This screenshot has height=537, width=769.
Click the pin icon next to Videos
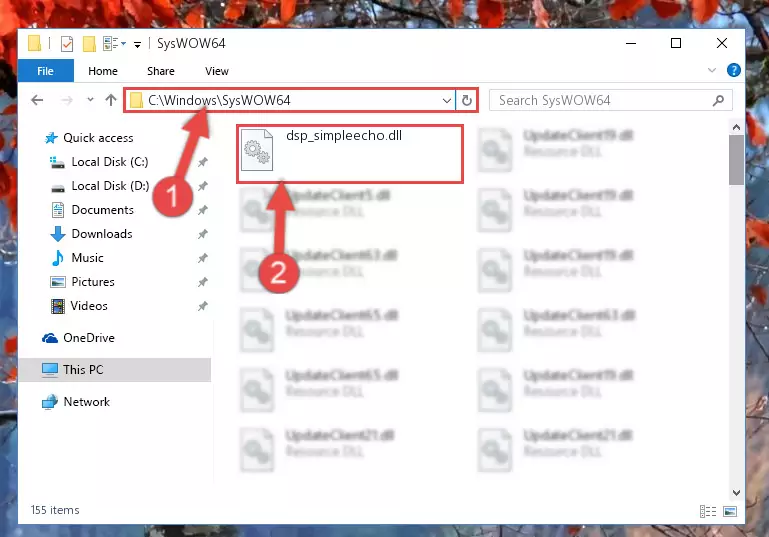203,306
